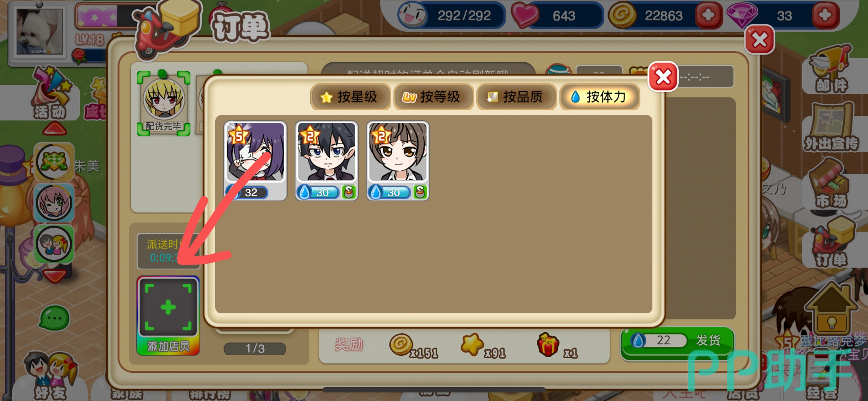Open the 订单 scooter icon on right sidebar
868x401 pixels.
(832, 242)
